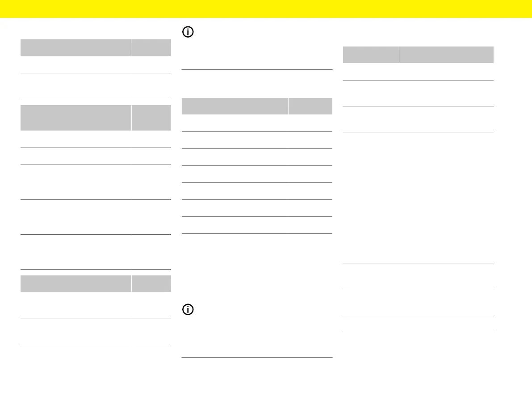The width and height of the screenshot is (532, 393).
Task: Click the last row of the bottom-left table
Action: tap(96, 331)
